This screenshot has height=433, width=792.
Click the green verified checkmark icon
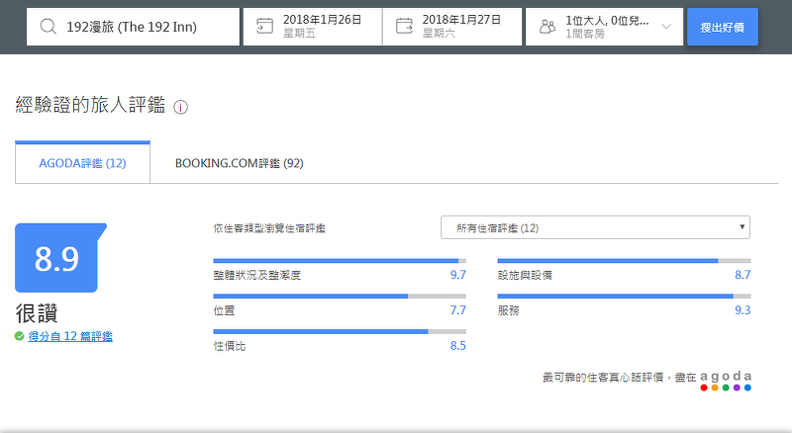click(19, 336)
